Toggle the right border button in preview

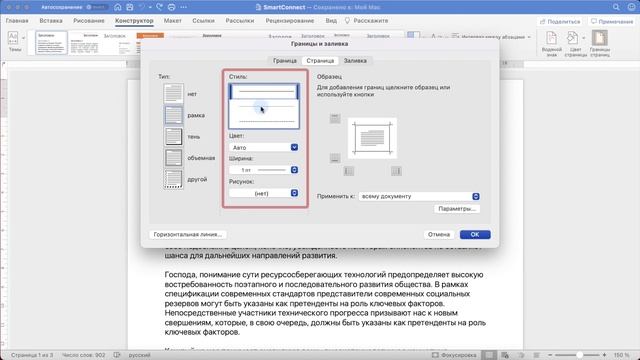pos(396,171)
